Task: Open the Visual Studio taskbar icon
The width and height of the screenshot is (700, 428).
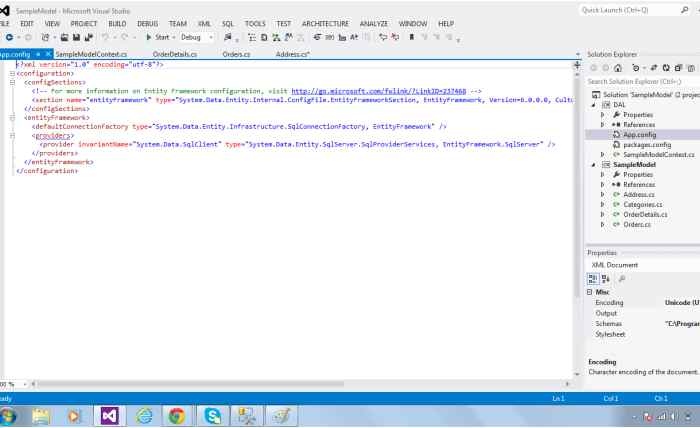Action: pos(109,416)
